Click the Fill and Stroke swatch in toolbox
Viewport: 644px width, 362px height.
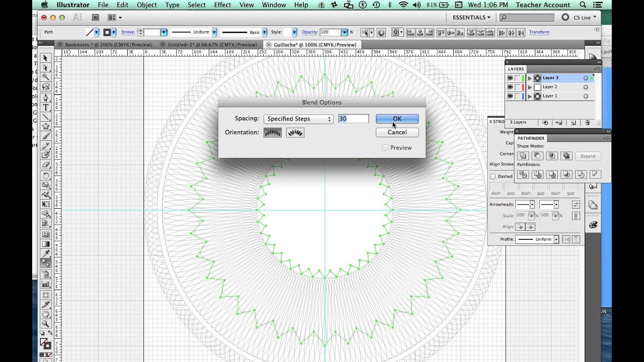46,344
